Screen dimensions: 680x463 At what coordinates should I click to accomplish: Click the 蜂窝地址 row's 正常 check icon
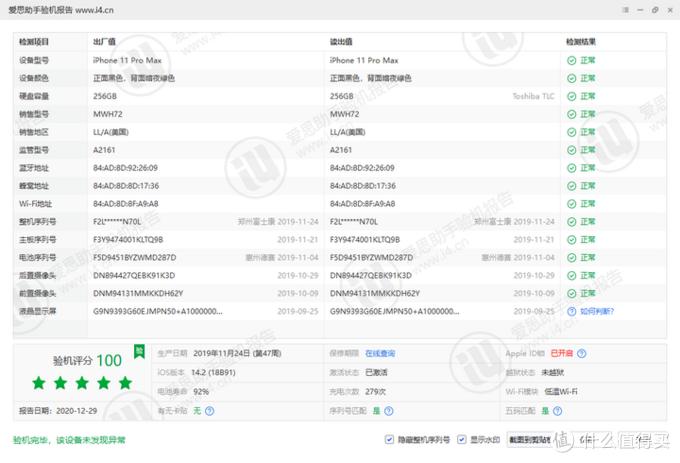coord(572,186)
